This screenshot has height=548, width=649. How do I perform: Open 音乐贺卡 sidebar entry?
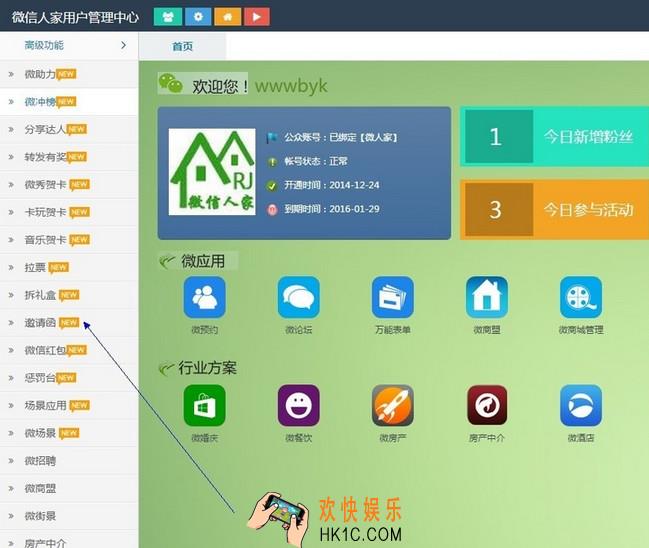click(x=69, y=240)
